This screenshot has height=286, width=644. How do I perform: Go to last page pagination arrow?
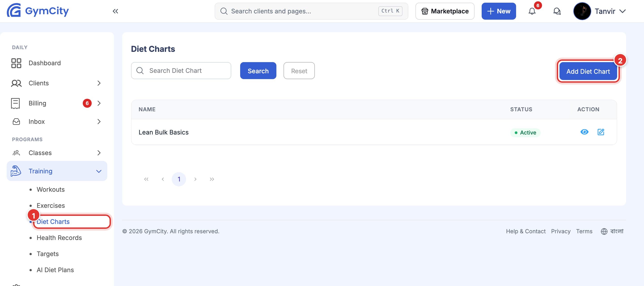point(212,179)
